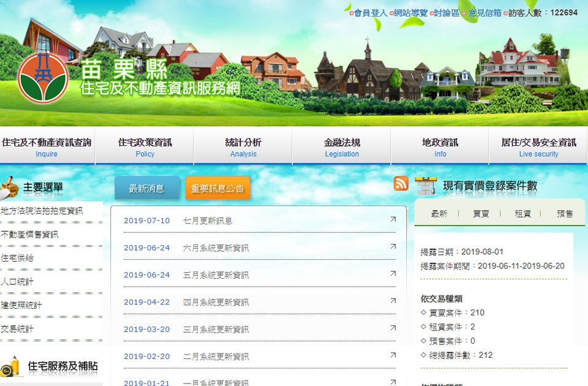Viewport: 588px width, 386px height.
Task: Open 居住/交易安全資訊 Live security menu
Action: point(538,146)
